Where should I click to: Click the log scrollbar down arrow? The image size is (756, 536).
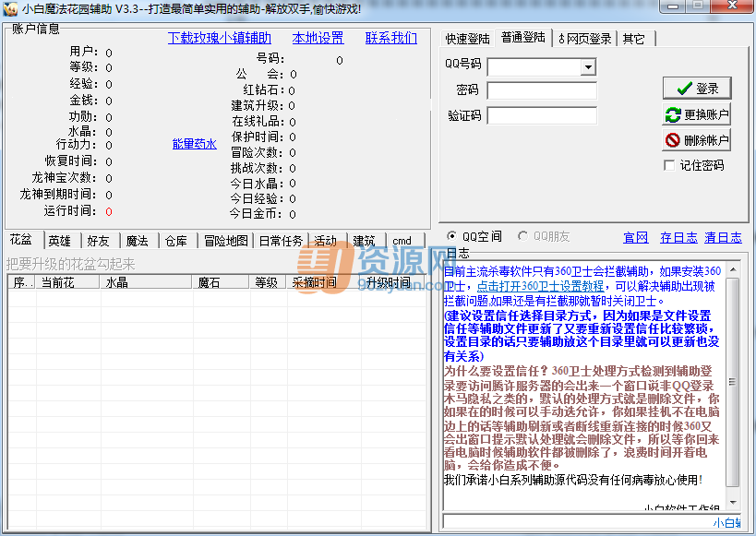(733, 503)
